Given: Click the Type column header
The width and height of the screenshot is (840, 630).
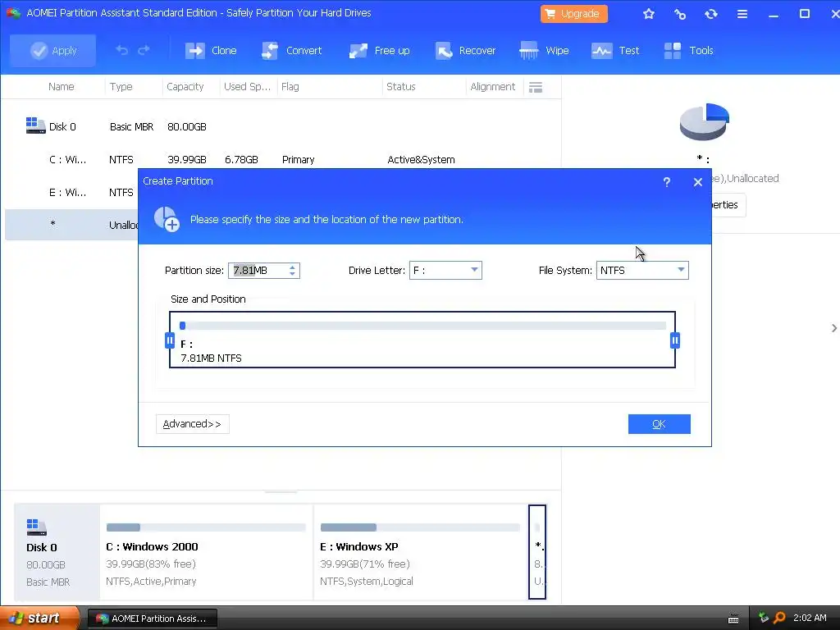Looking at the screenshot, I should pyautogui.click(x=121, y=87).
